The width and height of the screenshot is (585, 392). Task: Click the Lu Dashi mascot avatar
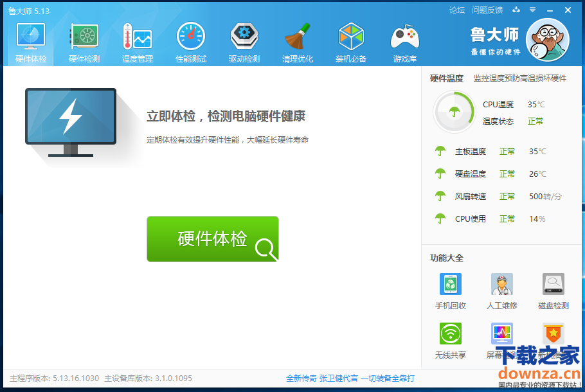click(547, 40)
